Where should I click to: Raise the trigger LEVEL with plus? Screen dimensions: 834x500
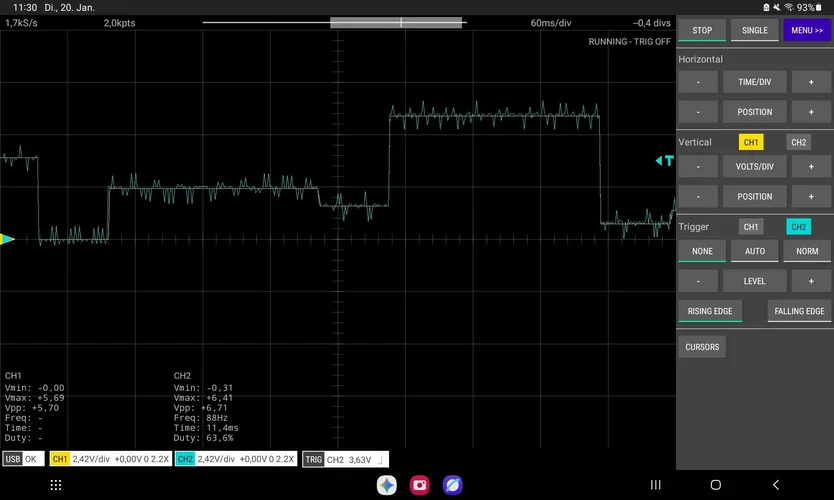coord(810,281)
